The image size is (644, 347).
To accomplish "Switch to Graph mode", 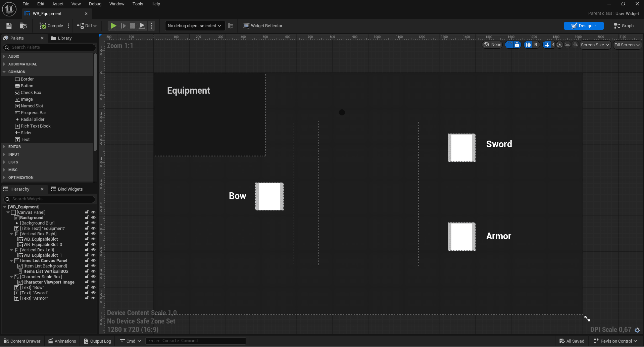I will tap(624, 26).
